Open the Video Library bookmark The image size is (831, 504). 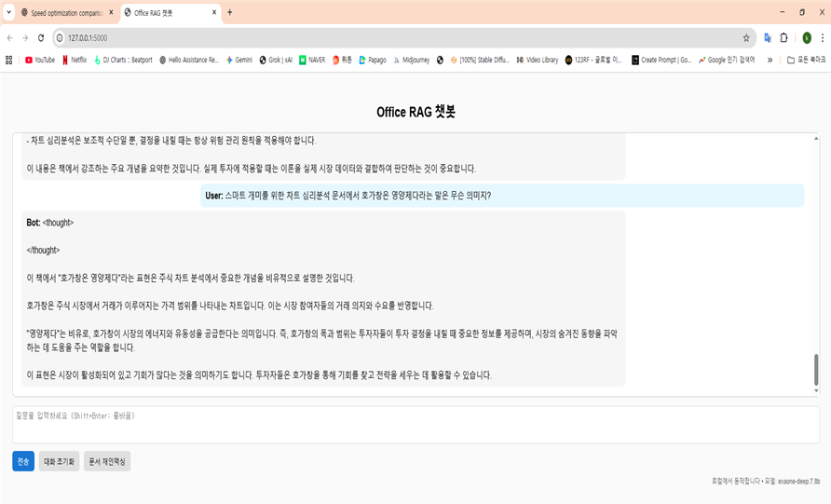click(538, 60)
